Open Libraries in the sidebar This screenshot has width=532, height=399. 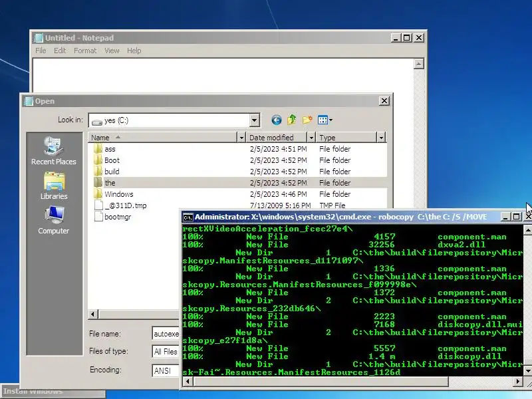(54, 186)
